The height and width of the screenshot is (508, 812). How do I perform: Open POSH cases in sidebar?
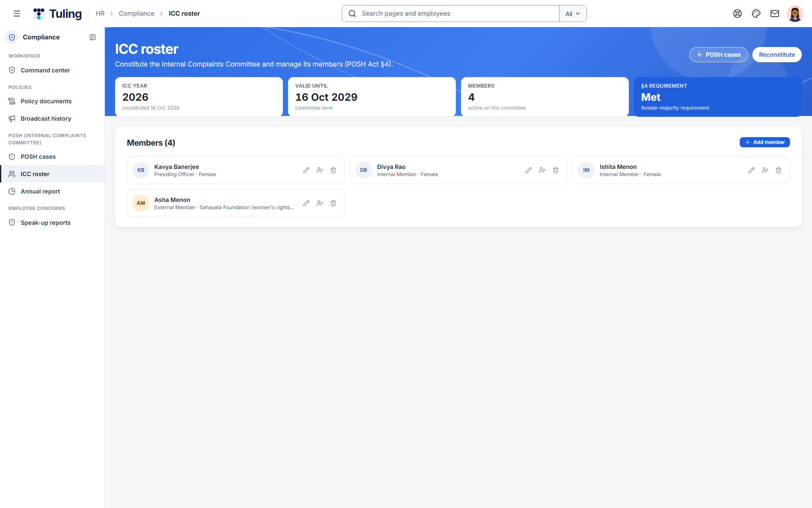coord(52,157)
